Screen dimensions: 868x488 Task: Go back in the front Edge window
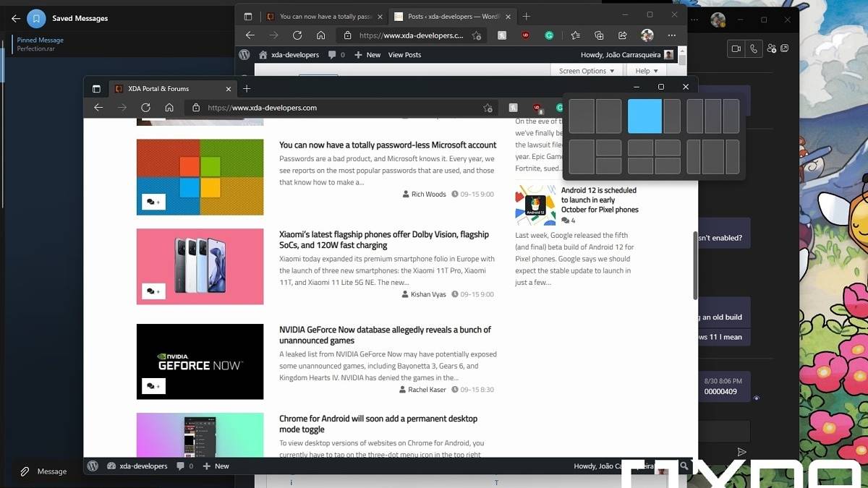(x=98, y=108)
